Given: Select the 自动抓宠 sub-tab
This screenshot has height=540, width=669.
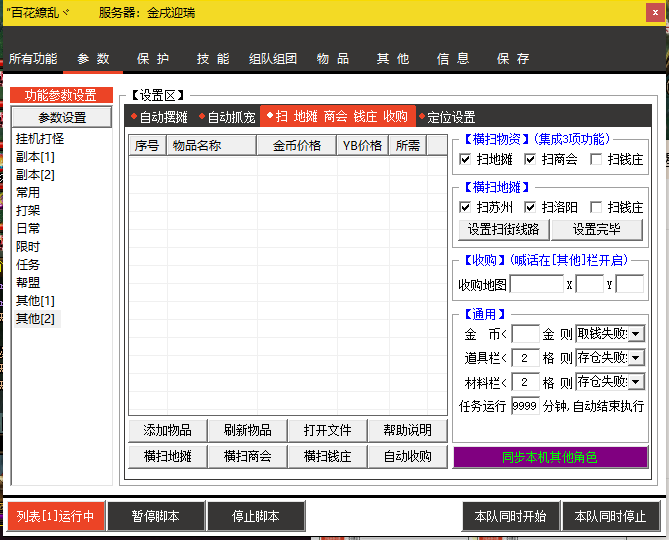Looking at the screenshot, I should pos(227,116).
